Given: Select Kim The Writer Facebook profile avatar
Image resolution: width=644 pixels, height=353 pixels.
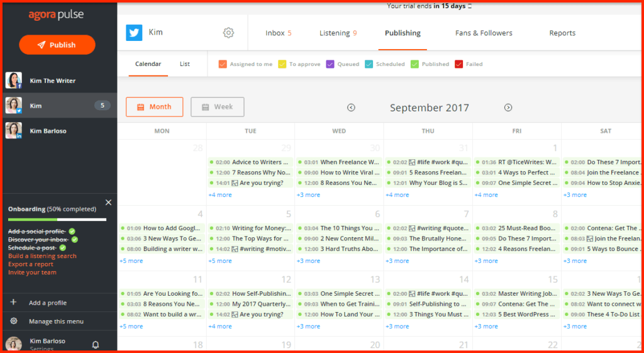Looking at the screenshot, I should click(x=13, y=81).
